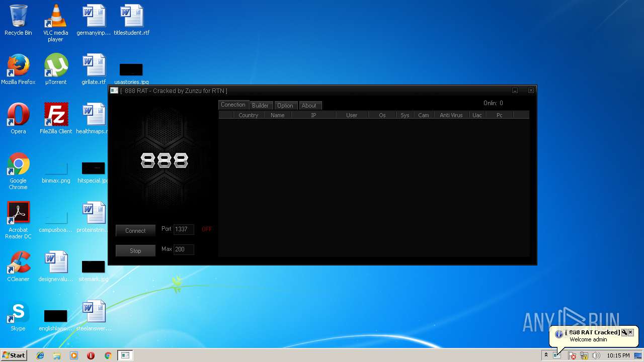Click 888 RAT tray icon

557,355
